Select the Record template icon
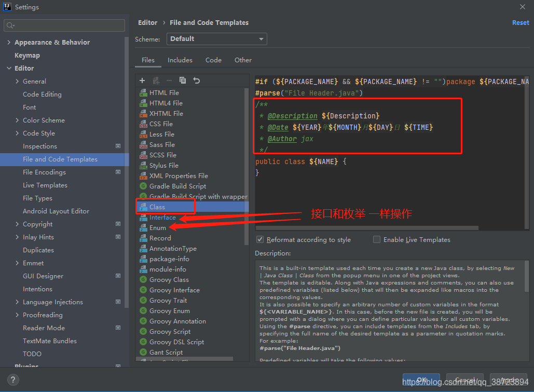 [143, 238]
